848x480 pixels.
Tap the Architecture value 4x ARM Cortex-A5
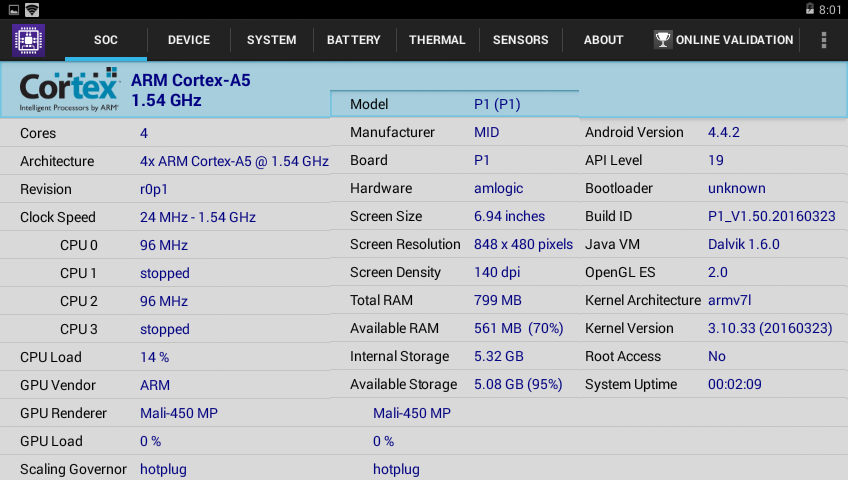click(x=234, y=161)
